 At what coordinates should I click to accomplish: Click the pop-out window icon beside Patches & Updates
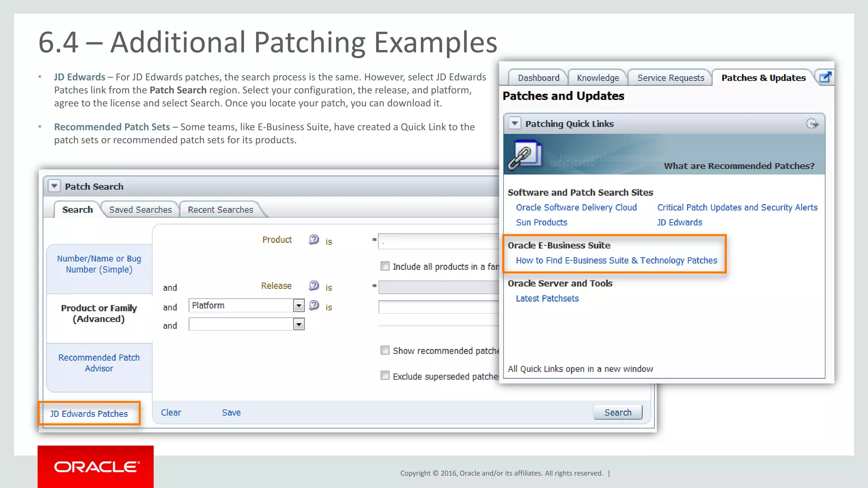point(825,78)
